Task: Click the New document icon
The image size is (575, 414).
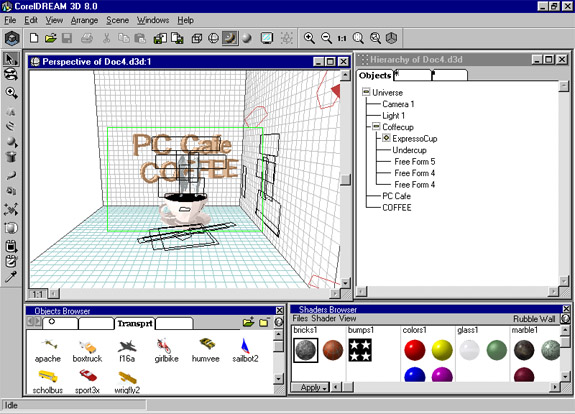Action: [x=34, y=38]
